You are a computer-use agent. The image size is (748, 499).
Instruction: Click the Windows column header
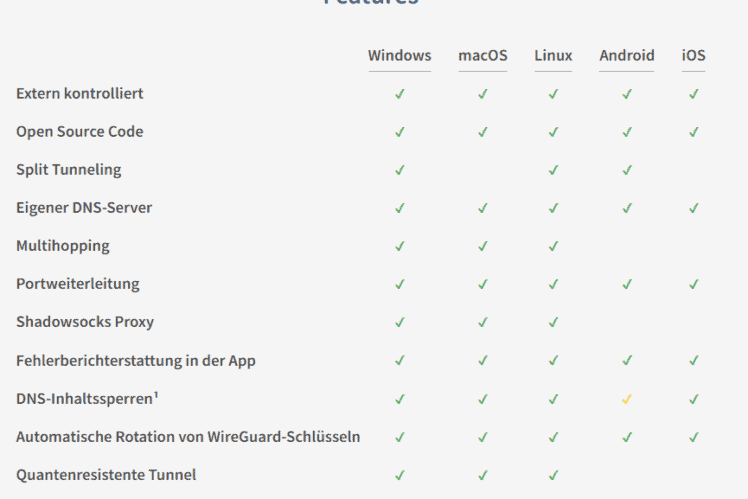tap(399, 55)
